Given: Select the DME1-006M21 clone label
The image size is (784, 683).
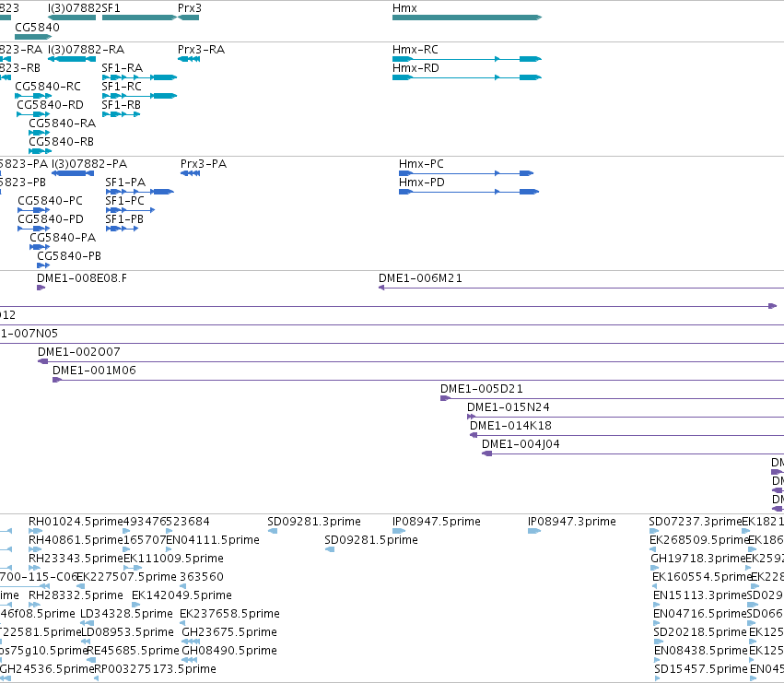Looking at the screenshot, I should click(x=420, y=278).
